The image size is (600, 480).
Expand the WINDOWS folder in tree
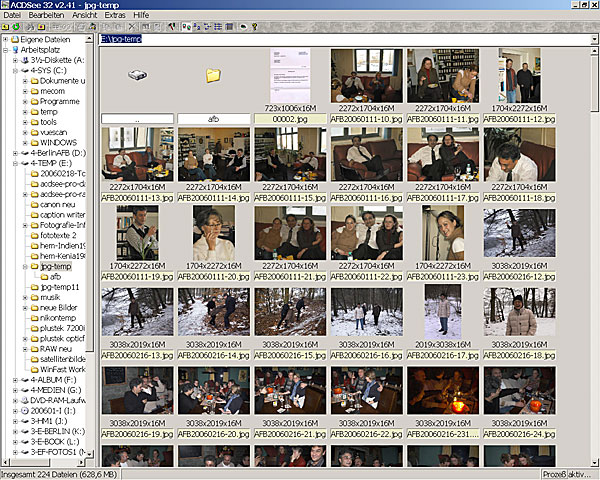point(24,142)
